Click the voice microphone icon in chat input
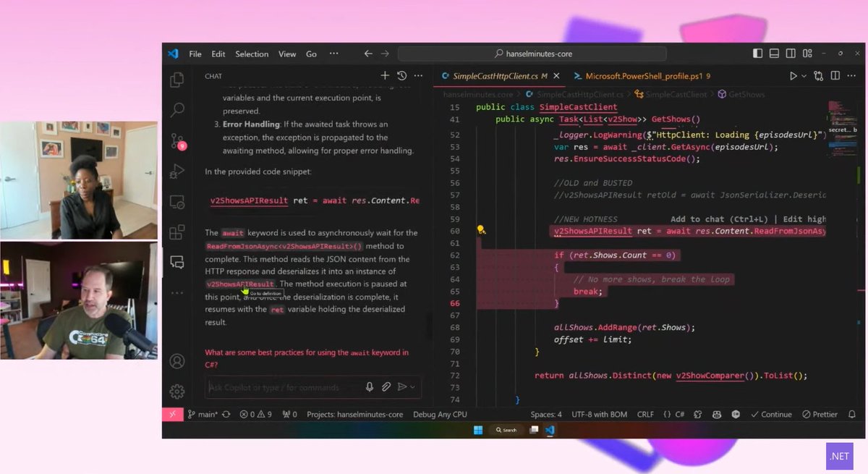Image resolution: width=868 pixels, height=474 pixels. (x=370, y=387)
